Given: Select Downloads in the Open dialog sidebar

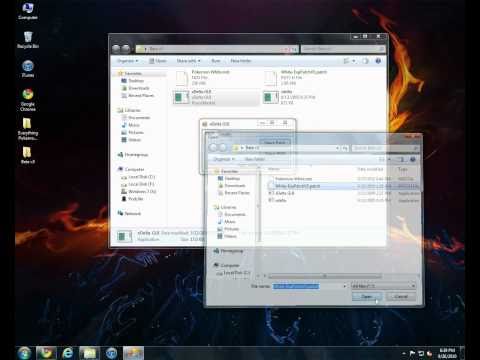Looking at the screenshot, I should (x=232, y=186).
